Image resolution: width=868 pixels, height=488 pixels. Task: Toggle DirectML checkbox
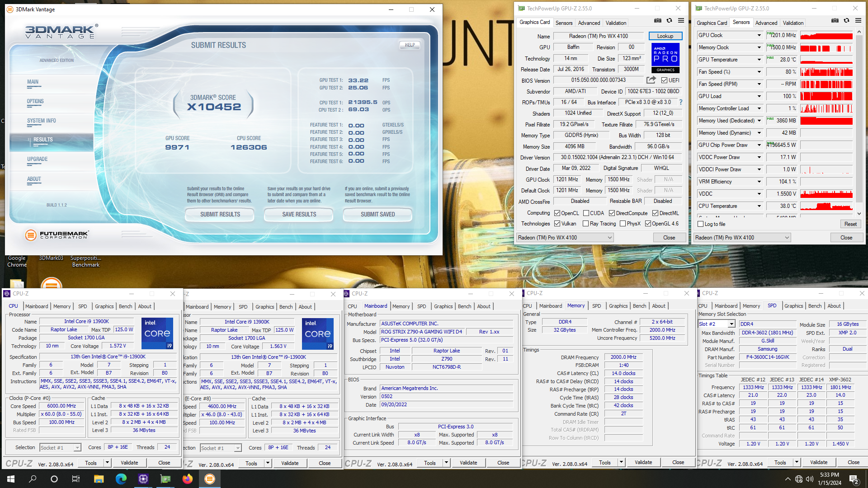point(655,213)
